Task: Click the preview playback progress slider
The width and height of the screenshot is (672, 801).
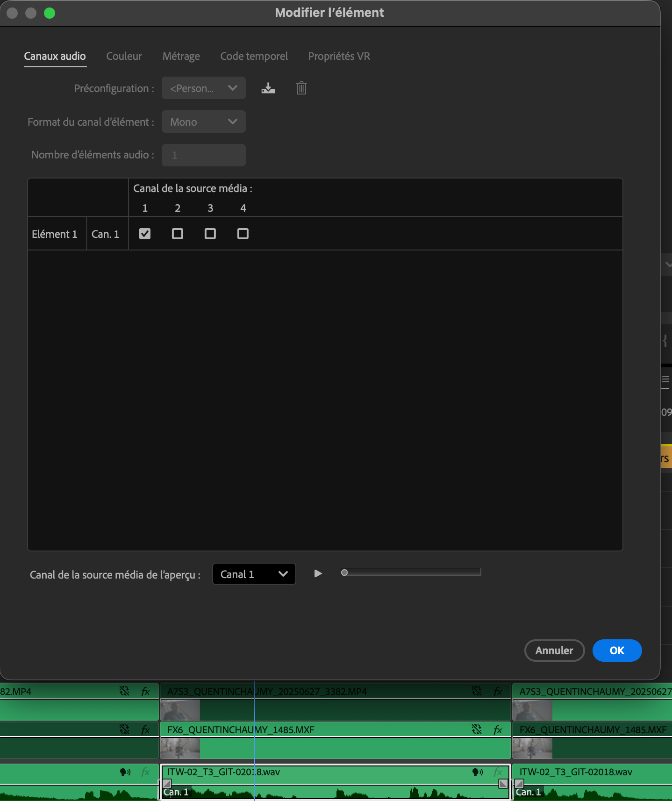Action: point(411,572)
